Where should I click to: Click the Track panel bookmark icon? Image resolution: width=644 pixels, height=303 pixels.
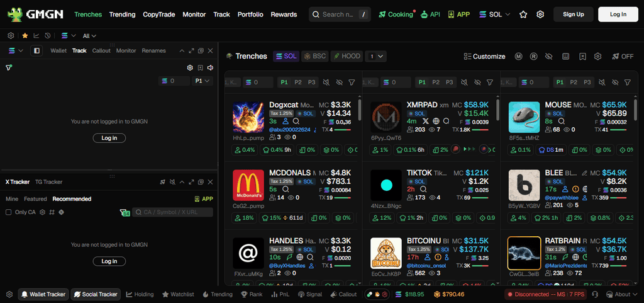click(200, 68)
